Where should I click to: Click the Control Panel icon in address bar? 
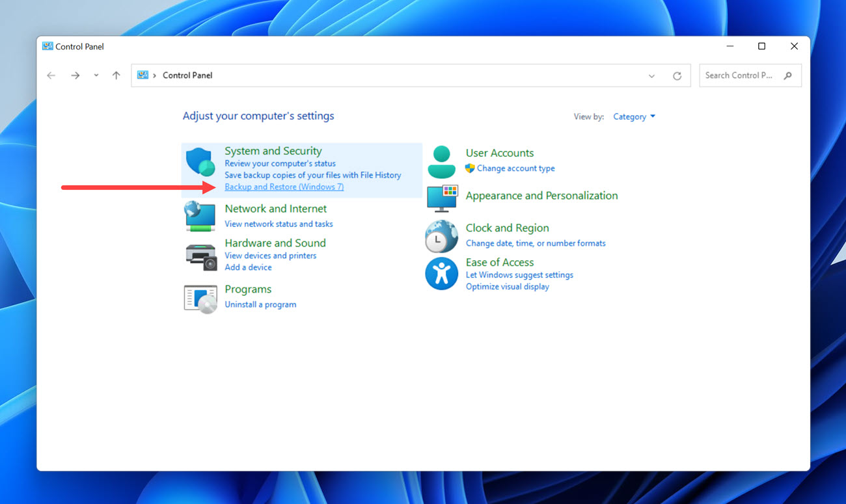point(143,75)
